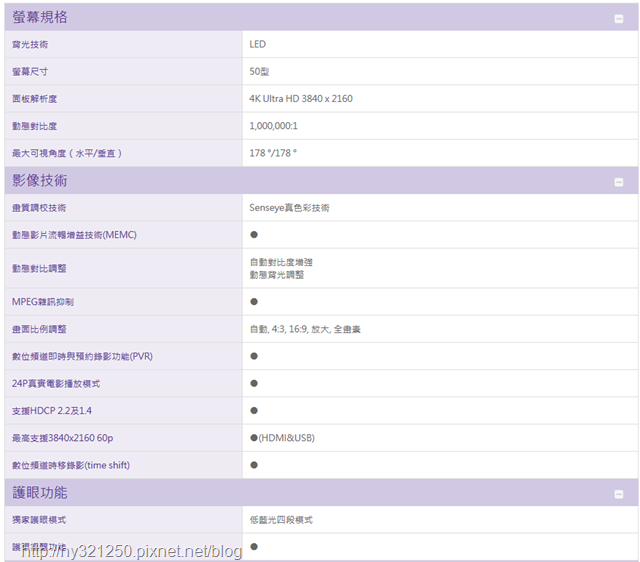The image size is (640, 562).
Task: Select the 面板解析度 row label
Action: click(x=34, y=99)
